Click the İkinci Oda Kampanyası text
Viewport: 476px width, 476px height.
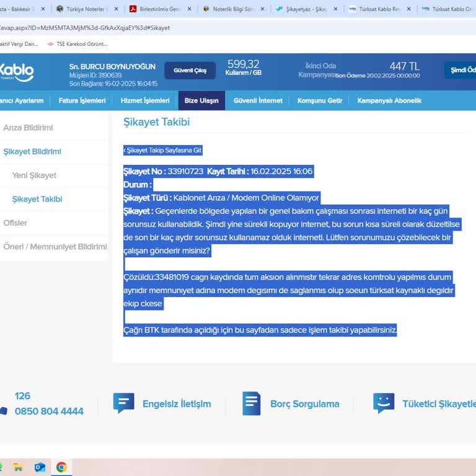click(x=317, y=70)
